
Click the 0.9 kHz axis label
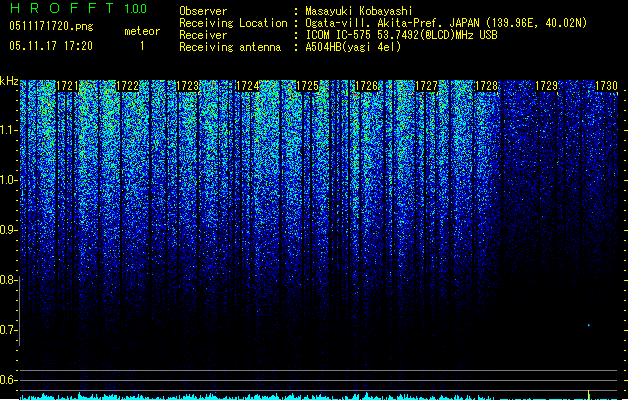point(8,230)
